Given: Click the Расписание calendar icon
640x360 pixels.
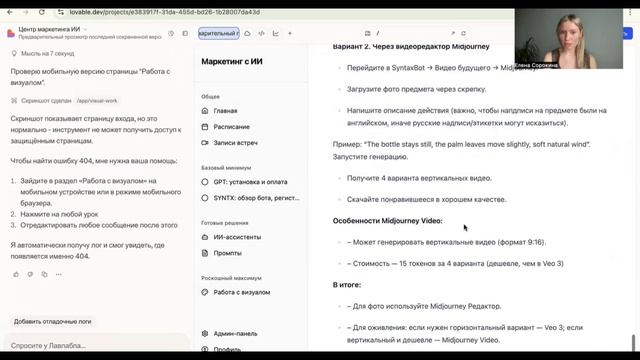Looking at the screenshot, I should [x=205, y=127].
